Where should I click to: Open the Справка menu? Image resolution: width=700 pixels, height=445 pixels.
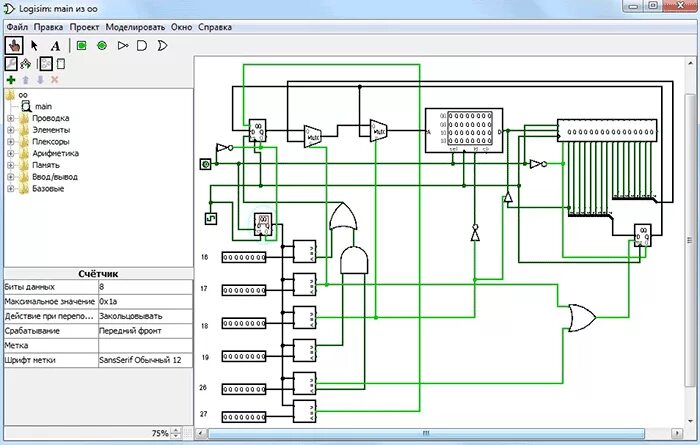(x=215, y=27)
